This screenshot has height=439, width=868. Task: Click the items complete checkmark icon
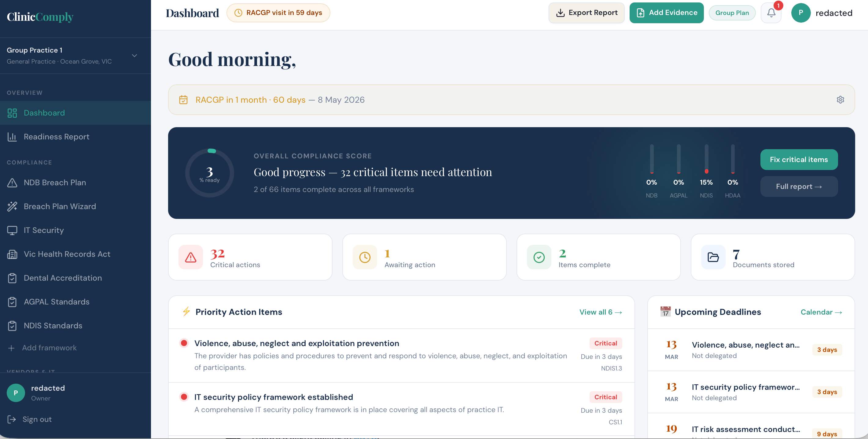539,257
